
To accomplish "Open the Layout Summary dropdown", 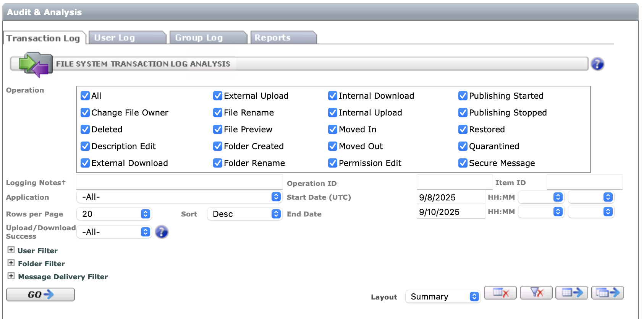I will (x=442, y=296).
